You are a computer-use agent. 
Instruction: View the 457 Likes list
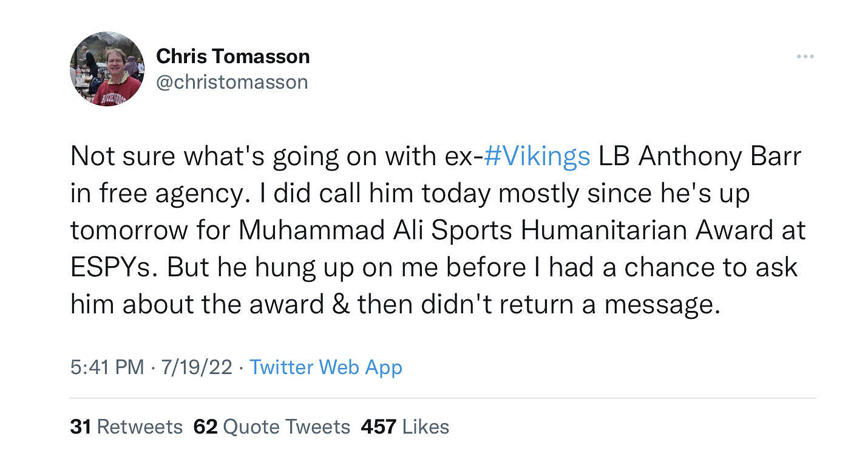(405, 426)
